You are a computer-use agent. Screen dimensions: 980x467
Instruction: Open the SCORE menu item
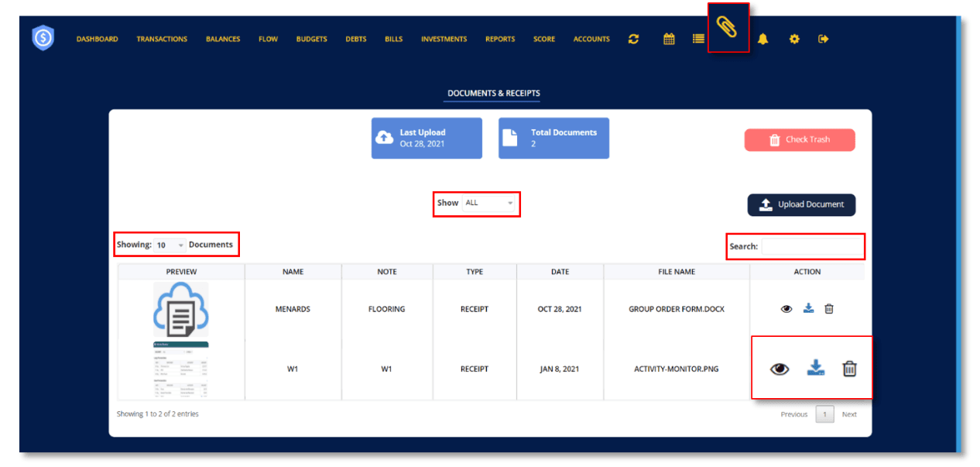544,39
